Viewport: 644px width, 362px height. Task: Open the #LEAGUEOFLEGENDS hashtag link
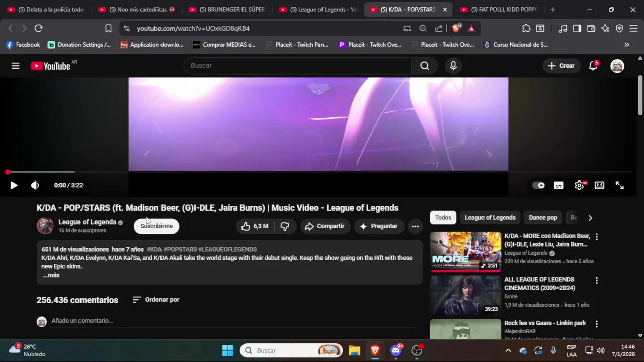(227, 249)
